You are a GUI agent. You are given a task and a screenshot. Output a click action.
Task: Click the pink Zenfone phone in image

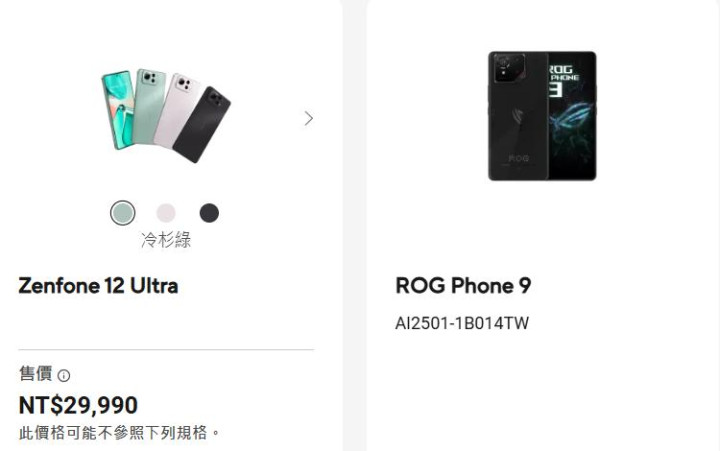[x=177, y=110]
